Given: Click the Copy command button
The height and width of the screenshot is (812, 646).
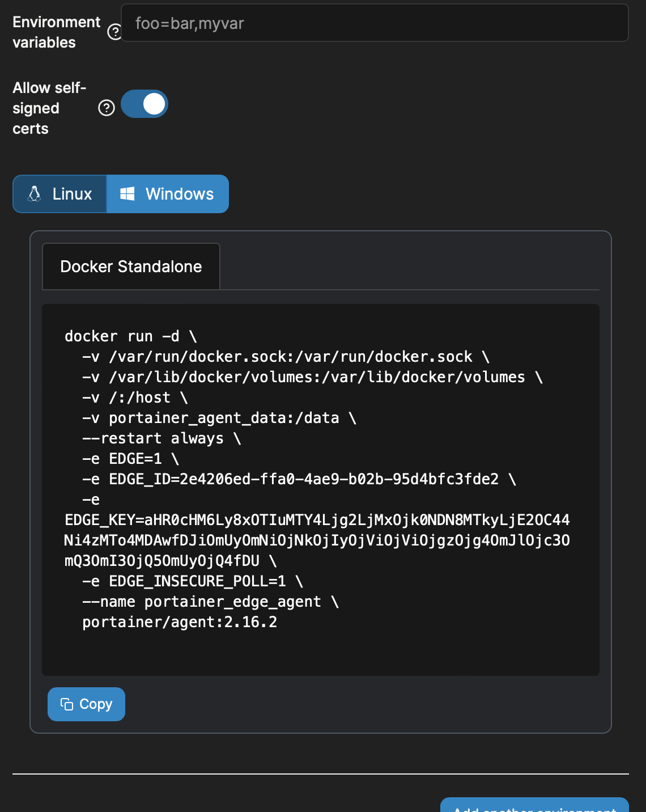Looking at the screenshot, I should (86, 704).
